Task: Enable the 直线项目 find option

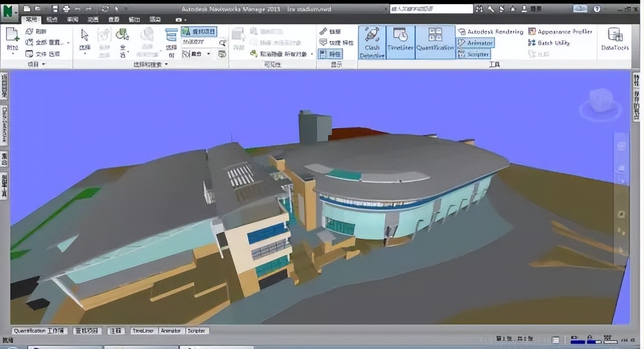Action: pos(199,31)
